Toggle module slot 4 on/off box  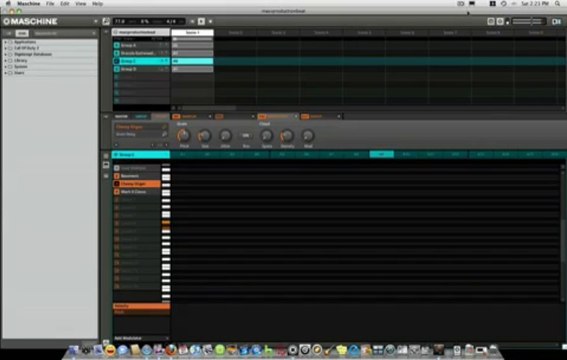pyautogui.click(x=305, y=116)
